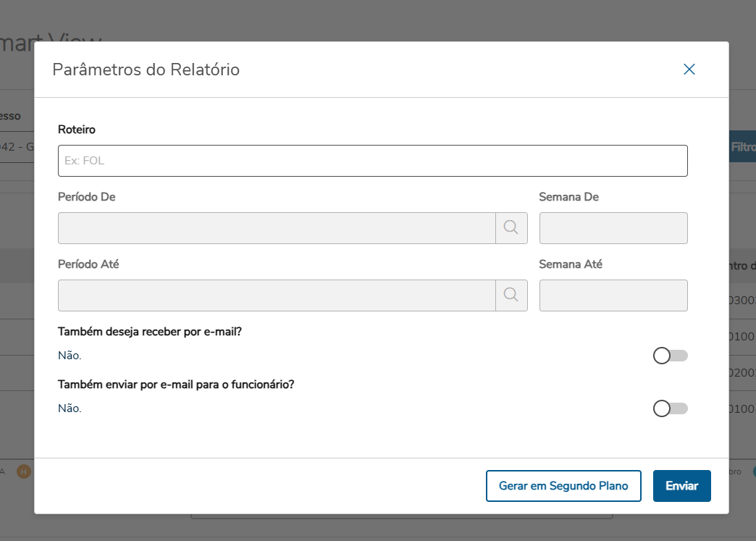Viewport: 756px width, 541px height.
Task: Click 'Também enviar por e-mail para o funcionário?' text
Action: (x=176, y=385)
